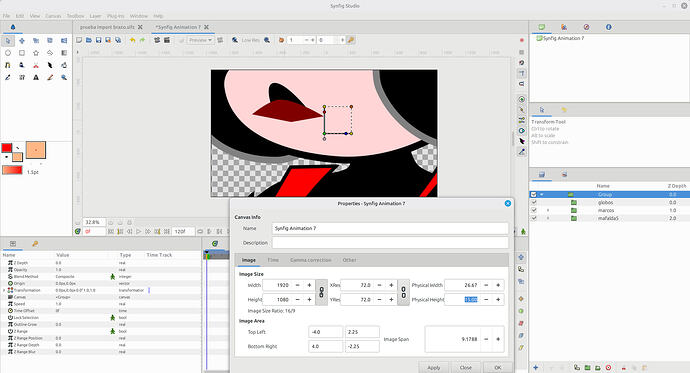Close the Synfig Animation 7 document tab
This screenshot has width=690, height=373.
[206, 27]
